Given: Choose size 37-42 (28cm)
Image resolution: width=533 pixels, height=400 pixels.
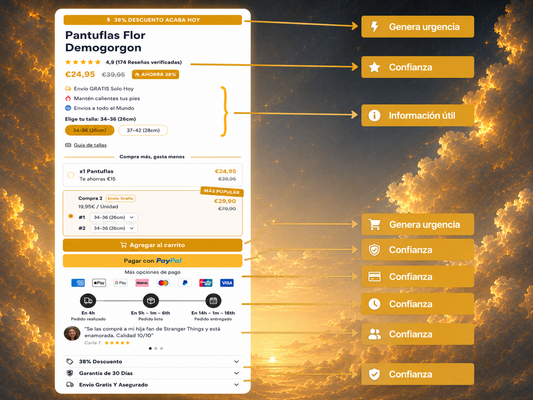Looking at the screenshot, I should (x=143, y=130).
